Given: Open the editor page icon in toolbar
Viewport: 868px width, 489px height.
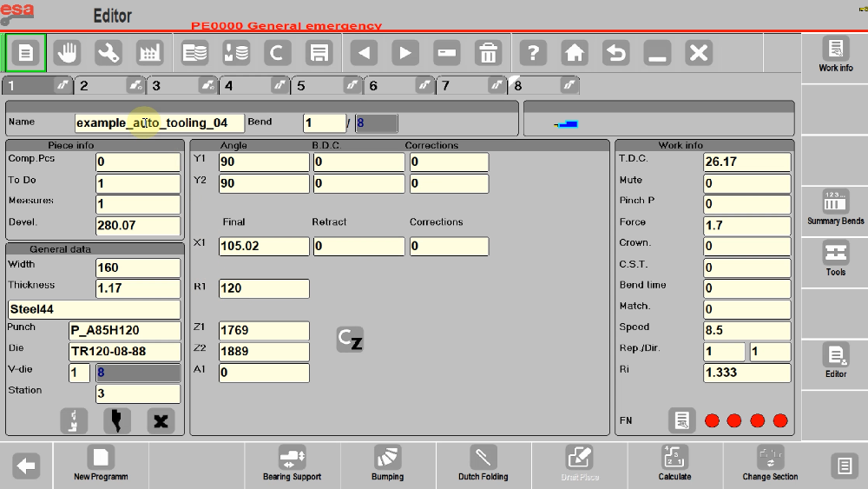Looking at the screenshot, I should (25, 53).
